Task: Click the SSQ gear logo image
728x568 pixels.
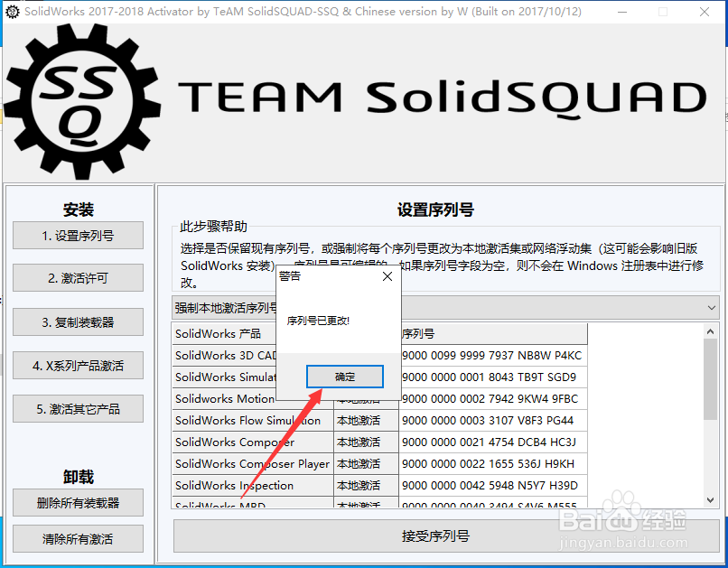Action: (82, 102)
